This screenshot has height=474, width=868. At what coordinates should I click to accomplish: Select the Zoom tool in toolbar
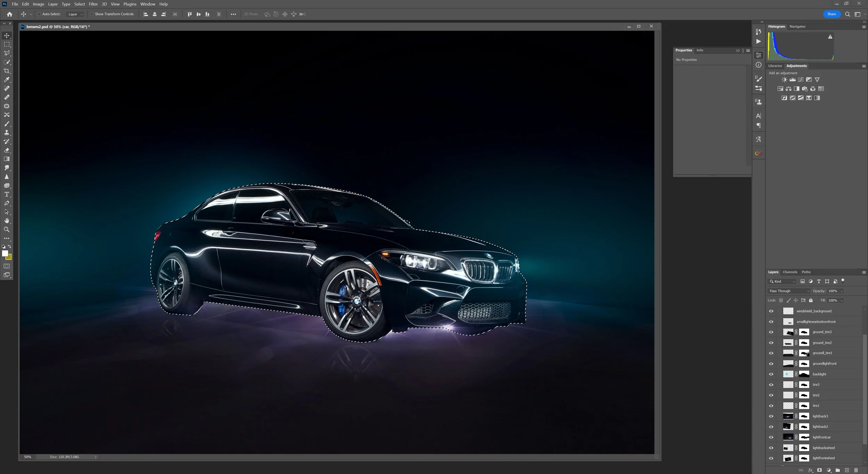pyautogui.click(x=7, y=230)
